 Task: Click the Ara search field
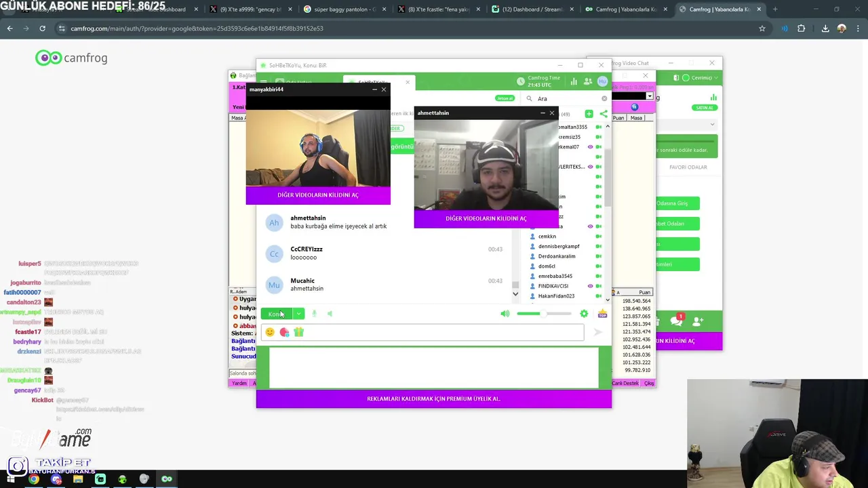pos(568,98)
